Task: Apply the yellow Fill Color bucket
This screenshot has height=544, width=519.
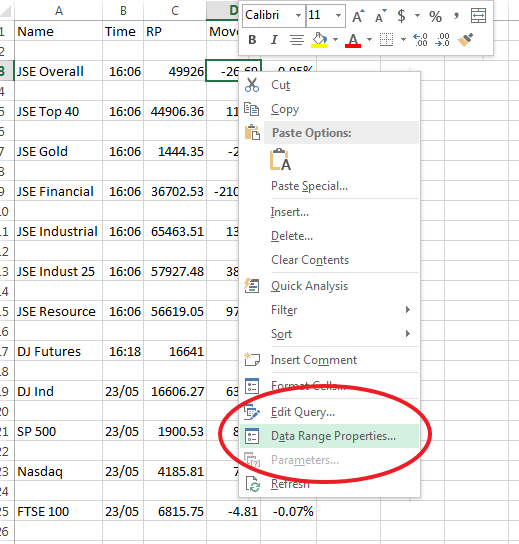Action: (x=319, y=40)
